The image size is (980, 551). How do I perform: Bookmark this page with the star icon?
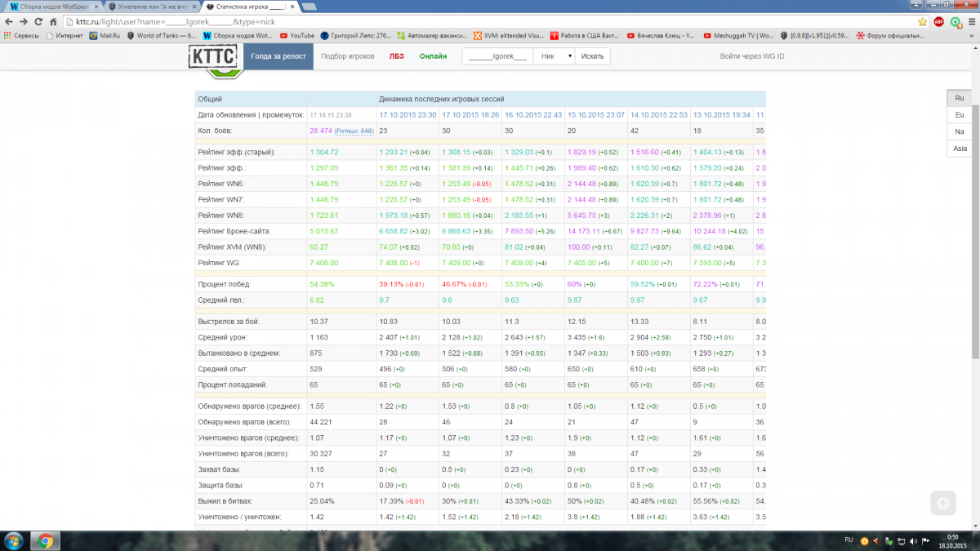[x=922, y=22]
